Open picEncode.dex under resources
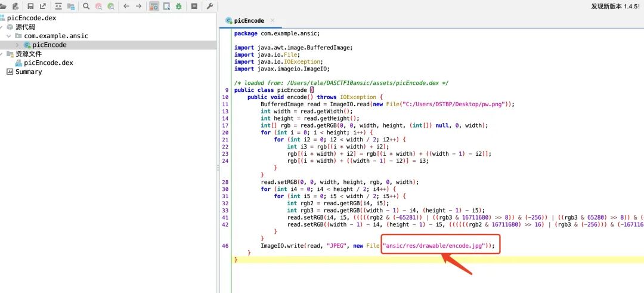 (48, 63)
